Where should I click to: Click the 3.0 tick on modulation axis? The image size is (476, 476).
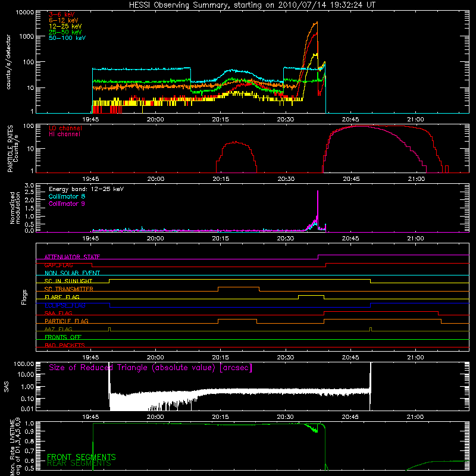[x=29, y=185]
